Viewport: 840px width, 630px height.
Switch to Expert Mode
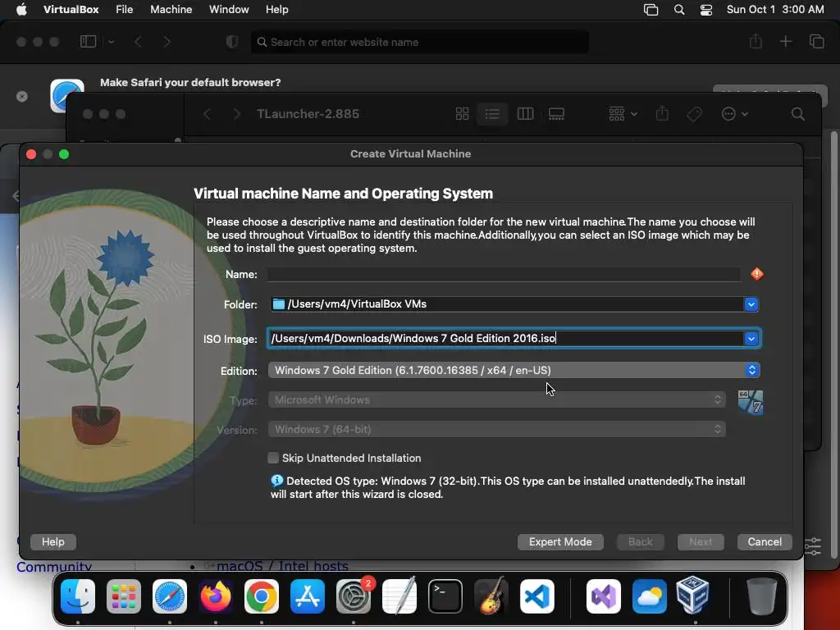560,541
